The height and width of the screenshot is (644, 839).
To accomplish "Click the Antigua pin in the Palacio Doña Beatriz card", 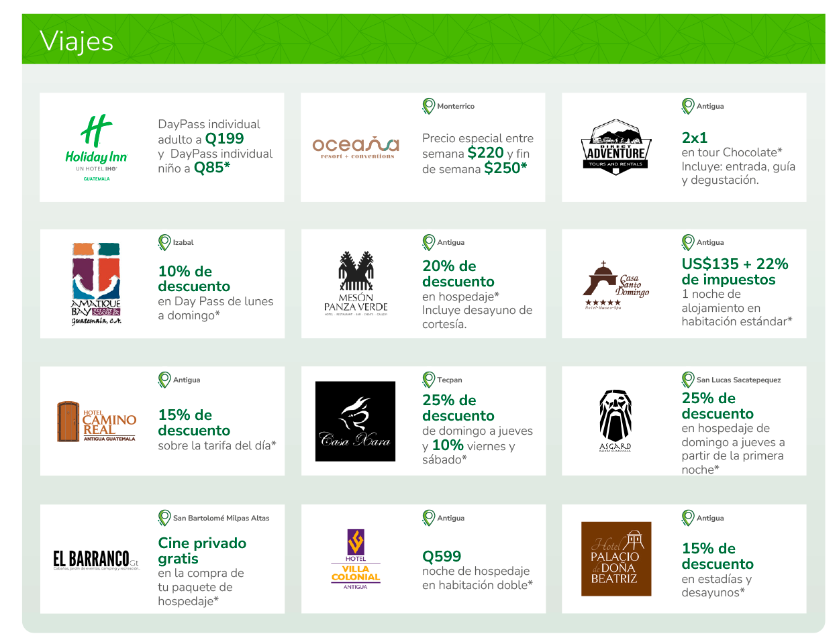I will 688,518.
